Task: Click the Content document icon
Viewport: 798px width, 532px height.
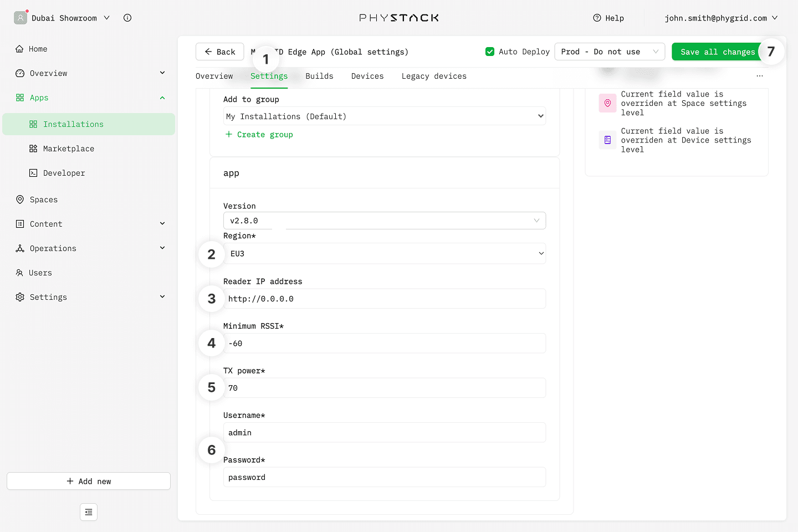Action: (20, 224)
